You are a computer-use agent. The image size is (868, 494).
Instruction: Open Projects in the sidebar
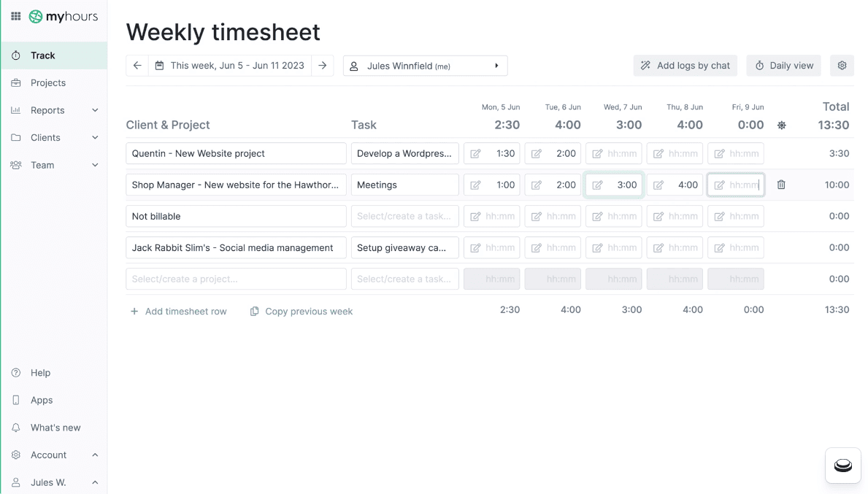[48, 83]
